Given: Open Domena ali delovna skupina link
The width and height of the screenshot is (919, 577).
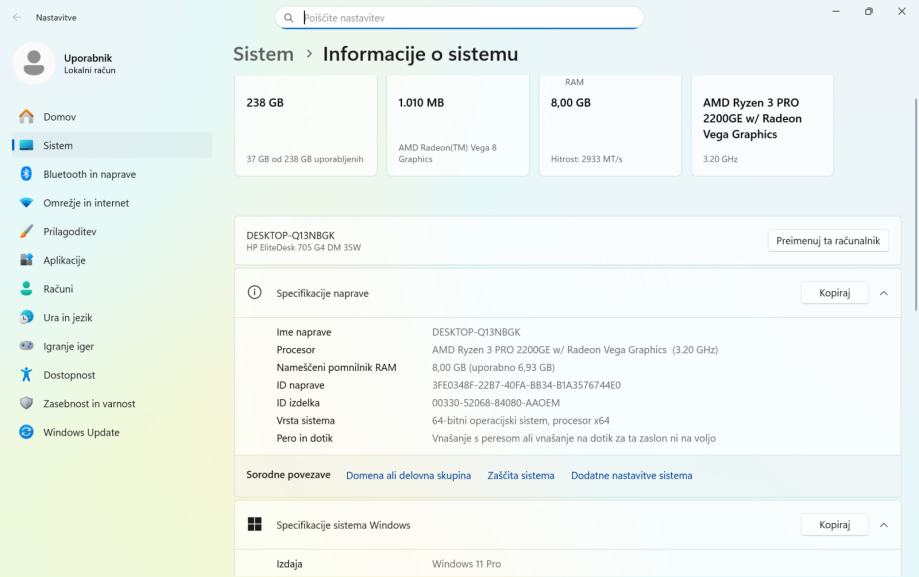Looking at the screenshot, I should 408,476.
